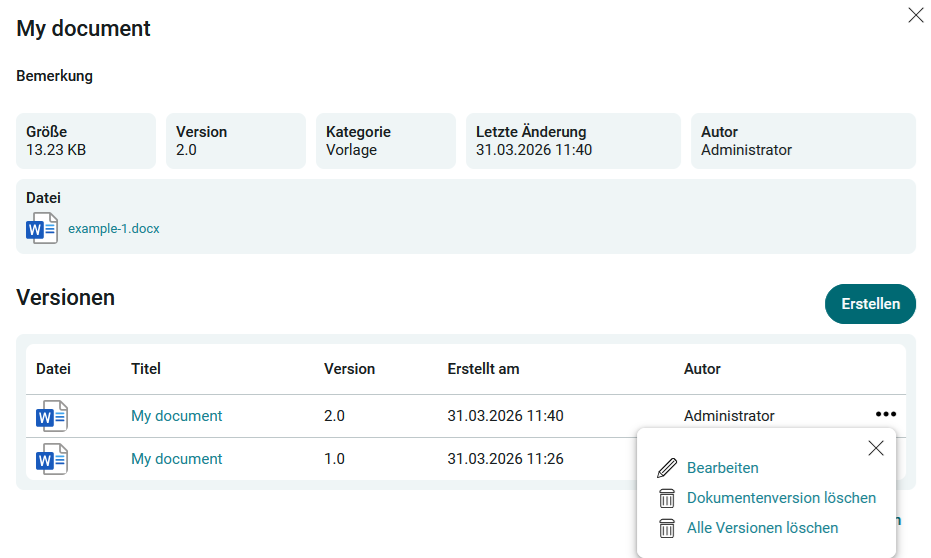The height and width of the screenshot is (558, 931).
Task: Click trash icon beside Dokumentenversion löschen
Action: pos(667,498)
